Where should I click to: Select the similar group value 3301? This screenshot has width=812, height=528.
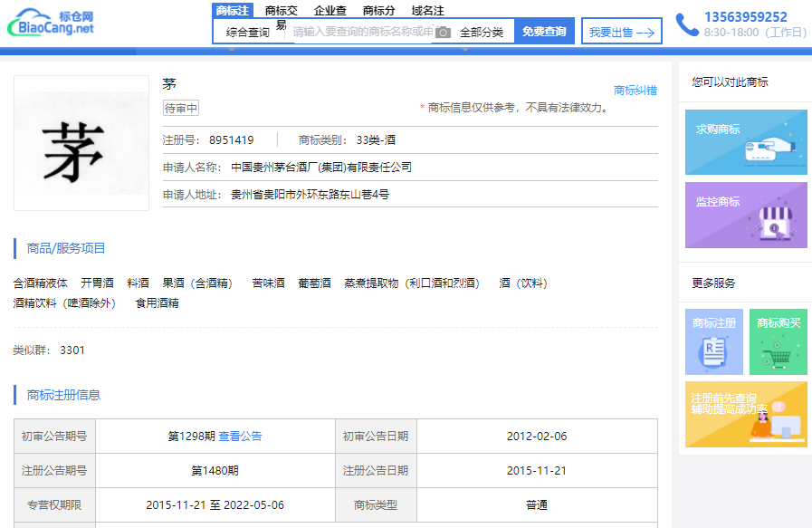[x=72, y=350]
